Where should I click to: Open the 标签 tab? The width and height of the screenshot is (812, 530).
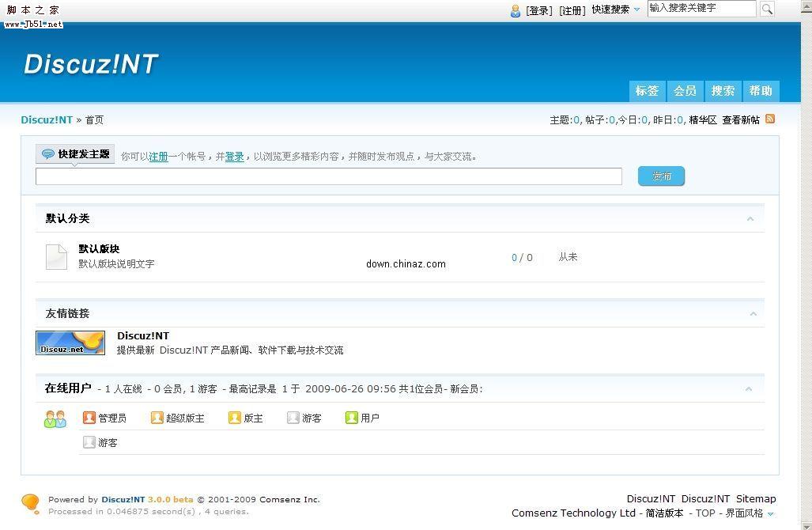(648, 91)
